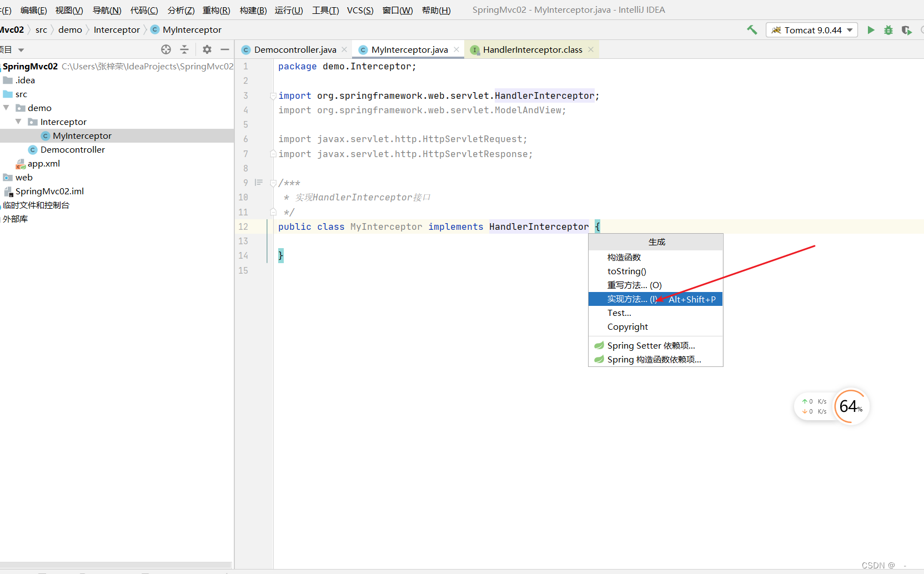
Task: Open the project panel settings gear
Action: pos(207,49)
